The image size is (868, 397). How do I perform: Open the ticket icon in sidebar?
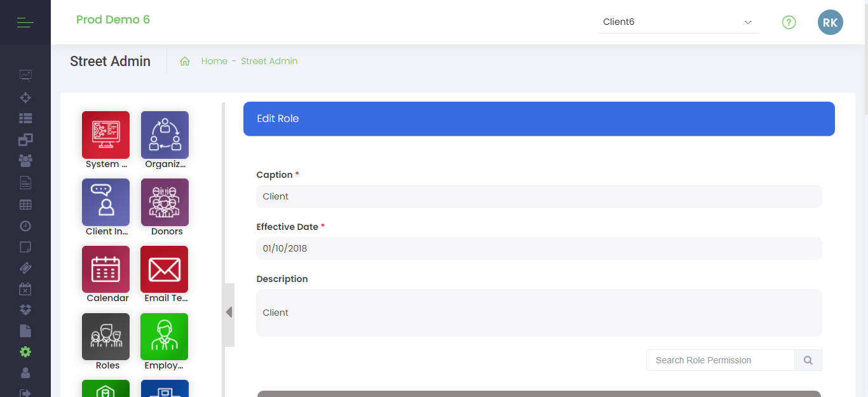25,267
